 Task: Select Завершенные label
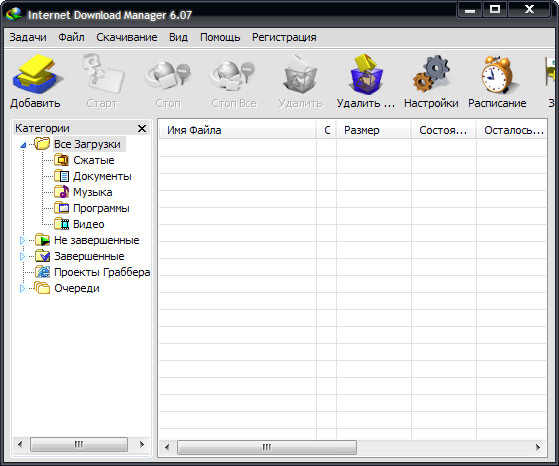click(x=89, y=256)
